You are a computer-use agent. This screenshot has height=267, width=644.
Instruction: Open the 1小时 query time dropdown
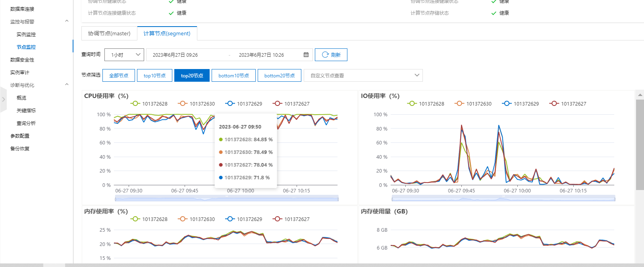click(x=124, y=55)
